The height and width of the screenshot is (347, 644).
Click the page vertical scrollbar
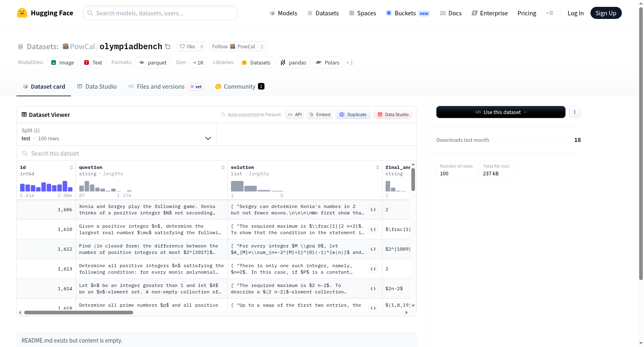tap(641, 143)
